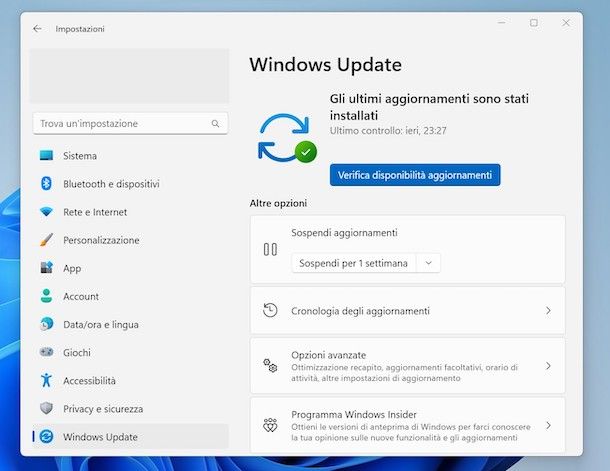The image size is (610, 471).
Task: Click the update sync status icon
Action: tap(287, 138)
